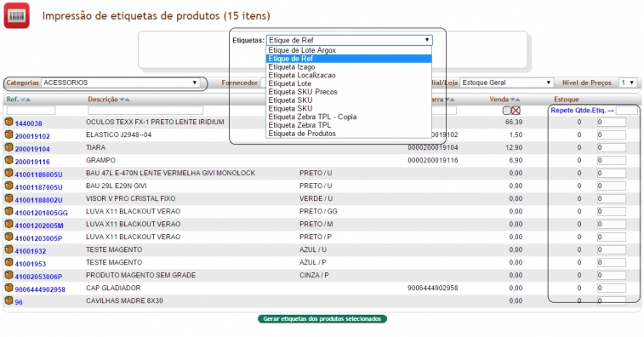Viewport: 644px width, 337px height.
Task: Click label quantity field for CAP GLADIADOR row
Action: (x=612, y=288)
